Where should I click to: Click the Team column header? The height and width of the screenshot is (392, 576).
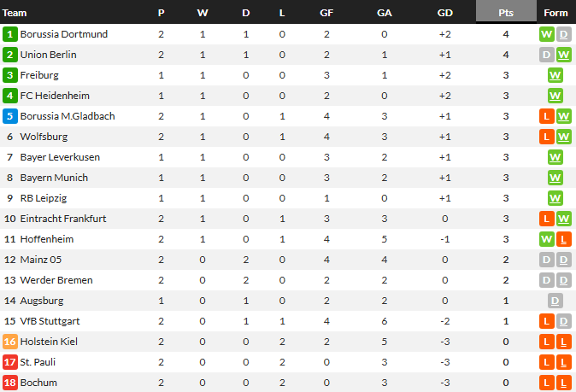(15, 13)
